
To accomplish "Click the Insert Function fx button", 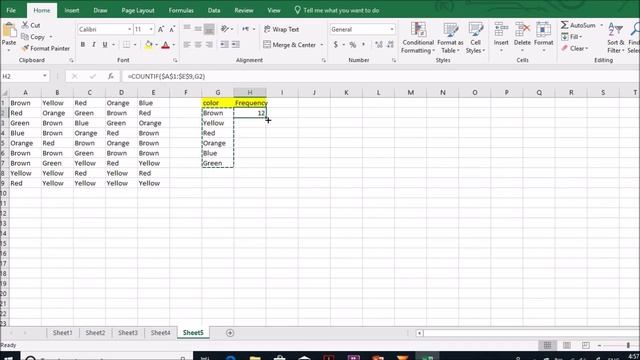I will coord(111,76).
